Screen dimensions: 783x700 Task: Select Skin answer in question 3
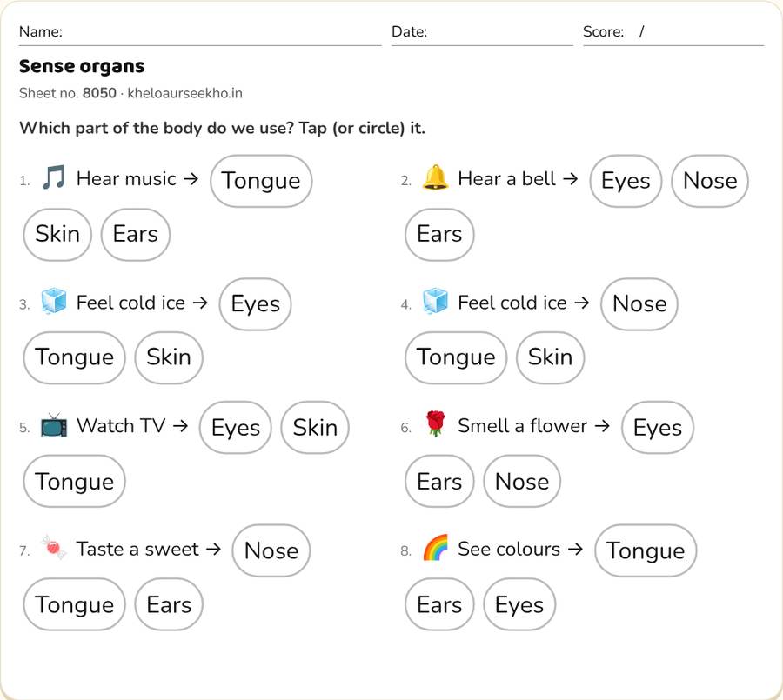pos(169,357)
